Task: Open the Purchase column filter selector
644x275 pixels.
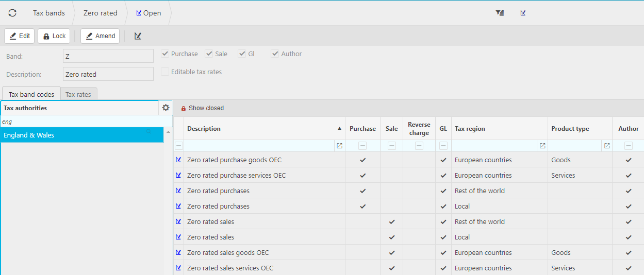Action: point(362,146)
